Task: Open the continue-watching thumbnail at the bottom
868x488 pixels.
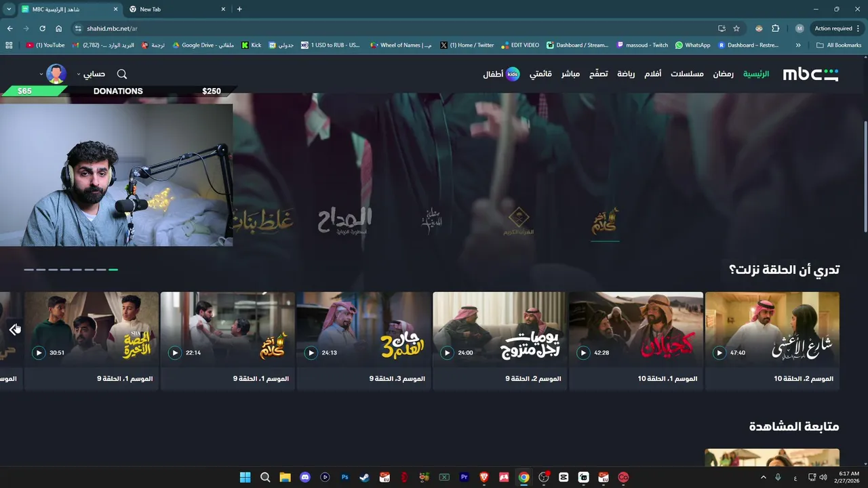Action: tap(772, 458)
